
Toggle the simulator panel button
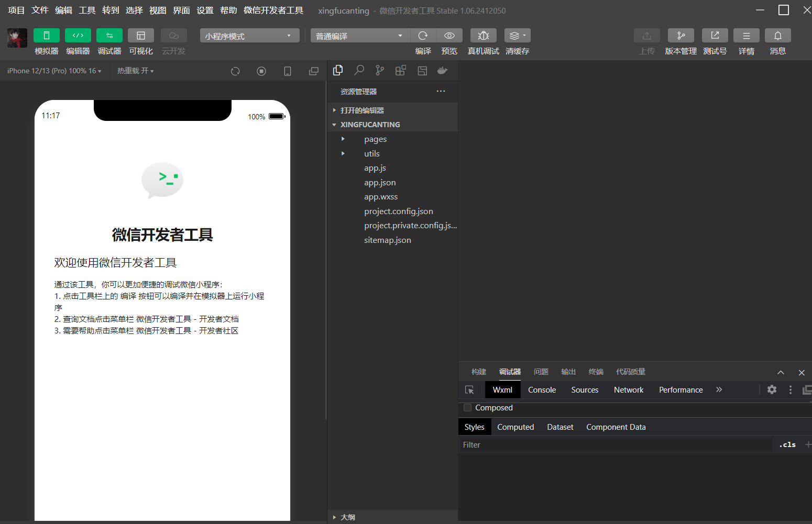[47, 35]
